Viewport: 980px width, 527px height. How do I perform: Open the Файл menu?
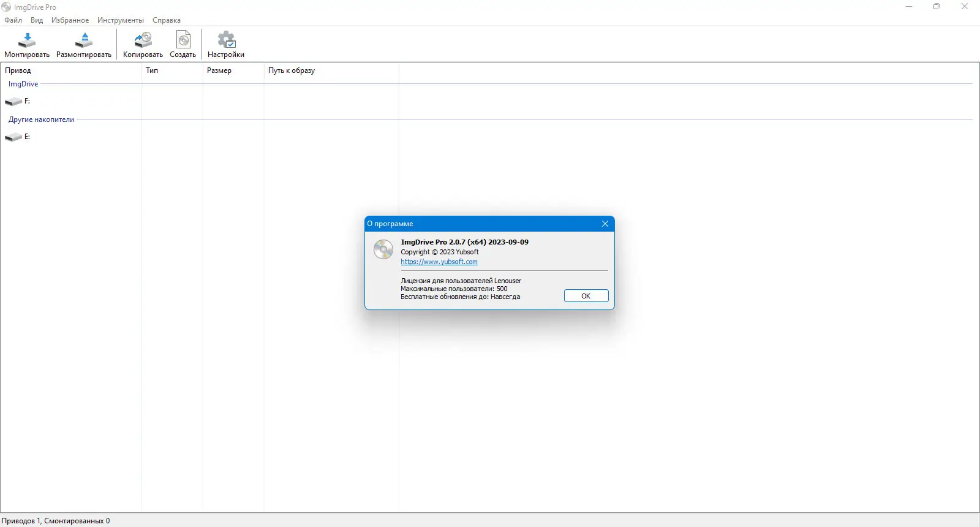[13, 20]
